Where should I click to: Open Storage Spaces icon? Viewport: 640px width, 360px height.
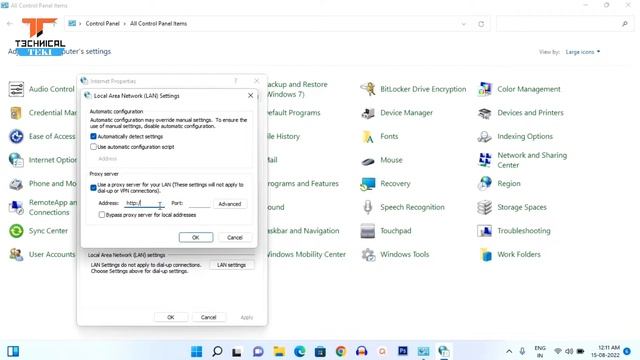point(484,207)
